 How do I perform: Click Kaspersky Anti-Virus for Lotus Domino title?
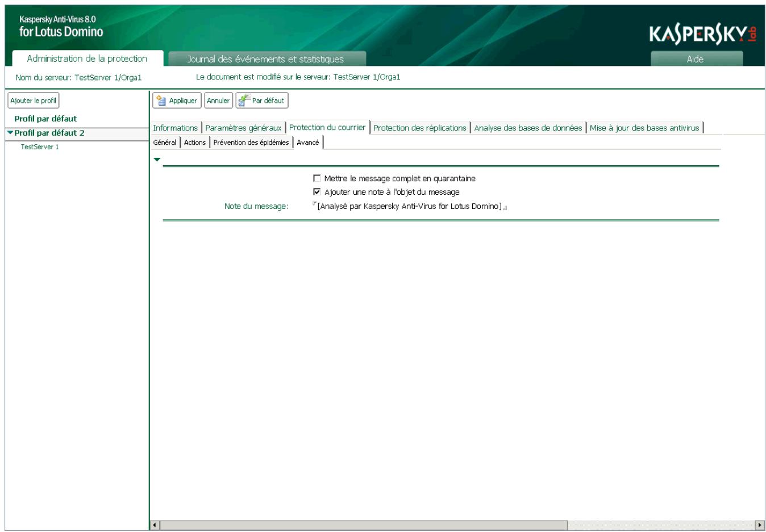pyautogui.click(x=61, y=27)
